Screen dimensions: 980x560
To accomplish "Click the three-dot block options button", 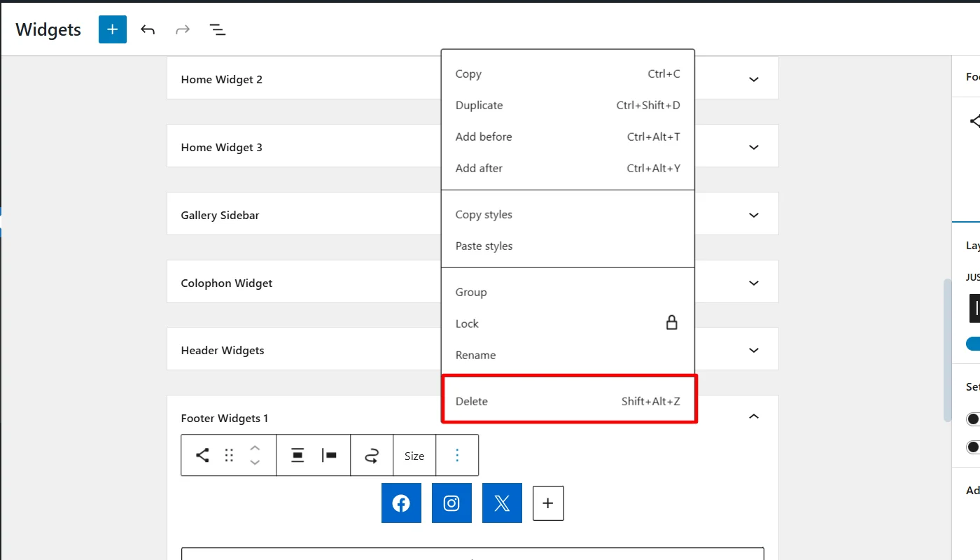I will pos(457,456).
